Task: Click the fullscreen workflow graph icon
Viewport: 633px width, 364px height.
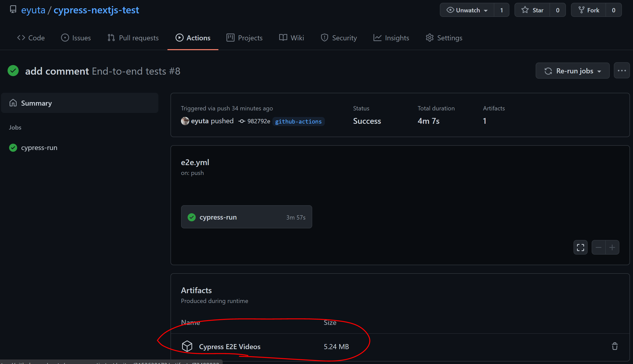Action: tap(580, 247)
